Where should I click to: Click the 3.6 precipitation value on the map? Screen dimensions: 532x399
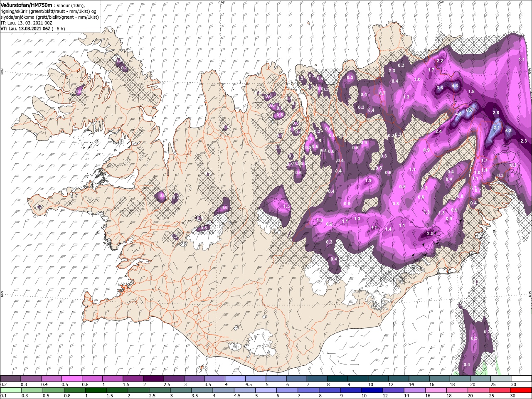tap(440, 88)
